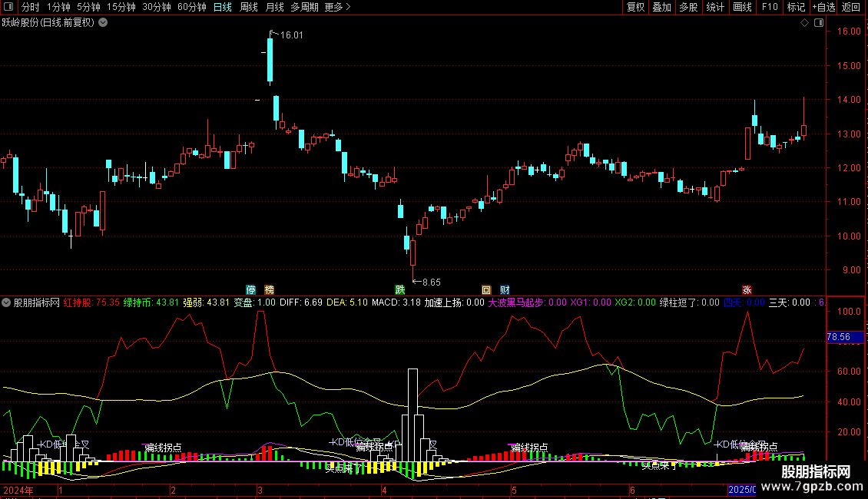Click the 标记 mark button
The image size is (868, 499).
[796, 7]
